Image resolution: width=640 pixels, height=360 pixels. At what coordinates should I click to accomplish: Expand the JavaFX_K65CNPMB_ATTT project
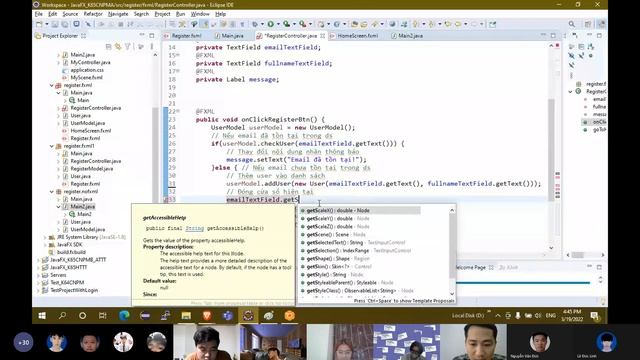coord(39,260)
